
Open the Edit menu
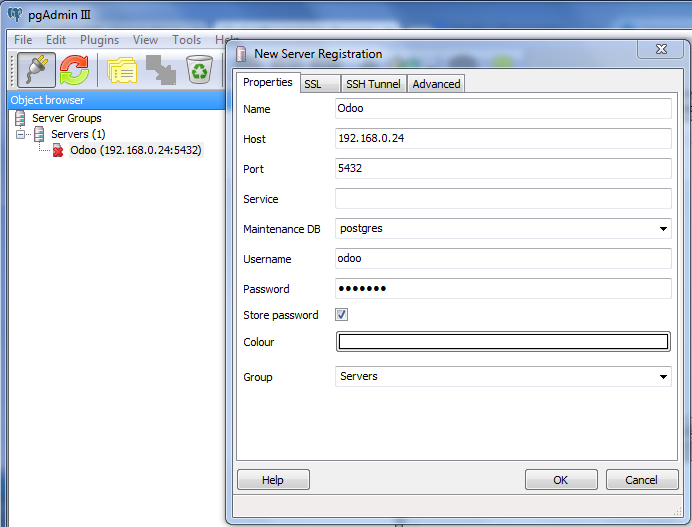(56, 40)
